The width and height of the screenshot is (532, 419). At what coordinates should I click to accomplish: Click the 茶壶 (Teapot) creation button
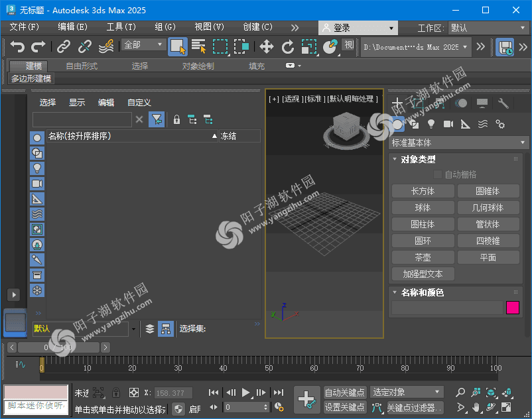pyautogui.click(x=423, y=257)
